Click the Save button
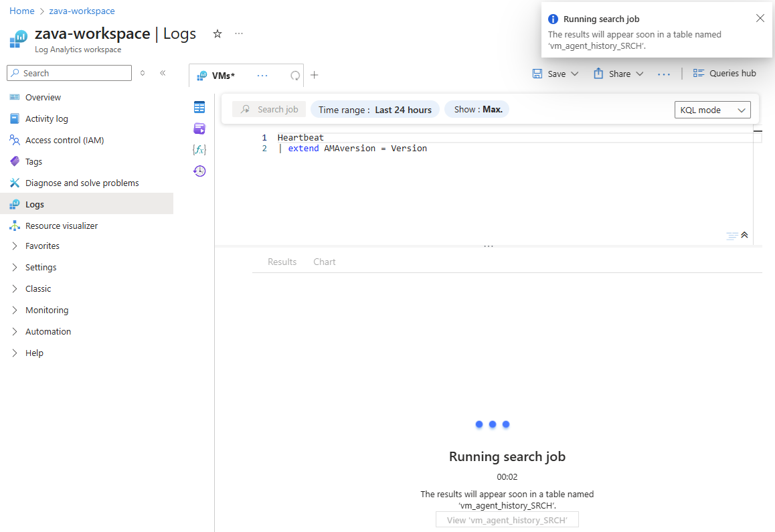Viewport: 775px width, 532px height. pos(549,74)
